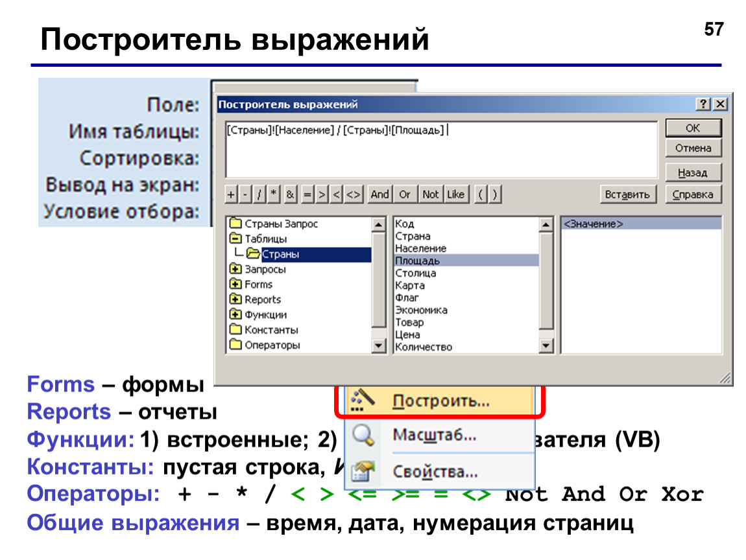Choose Построить... from the context menu
The height and width of the screenshot is (560, 746).
[440, 401]
